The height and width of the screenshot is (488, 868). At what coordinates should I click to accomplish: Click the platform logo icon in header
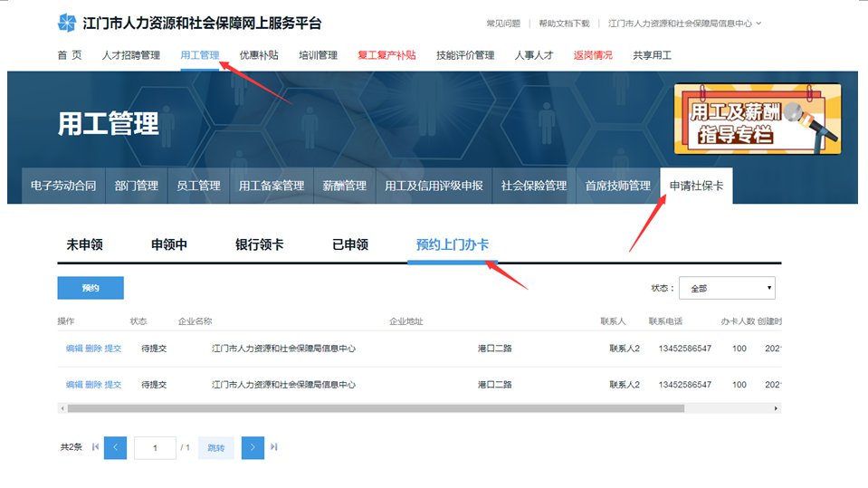(x=67, y=23)
